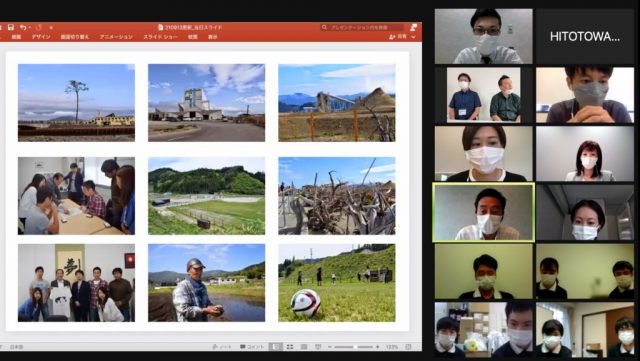Open the Undo history dropdown arrow
Image resolution: width=640 pixels, height=361 pixels.
click(x=29, y=28)
